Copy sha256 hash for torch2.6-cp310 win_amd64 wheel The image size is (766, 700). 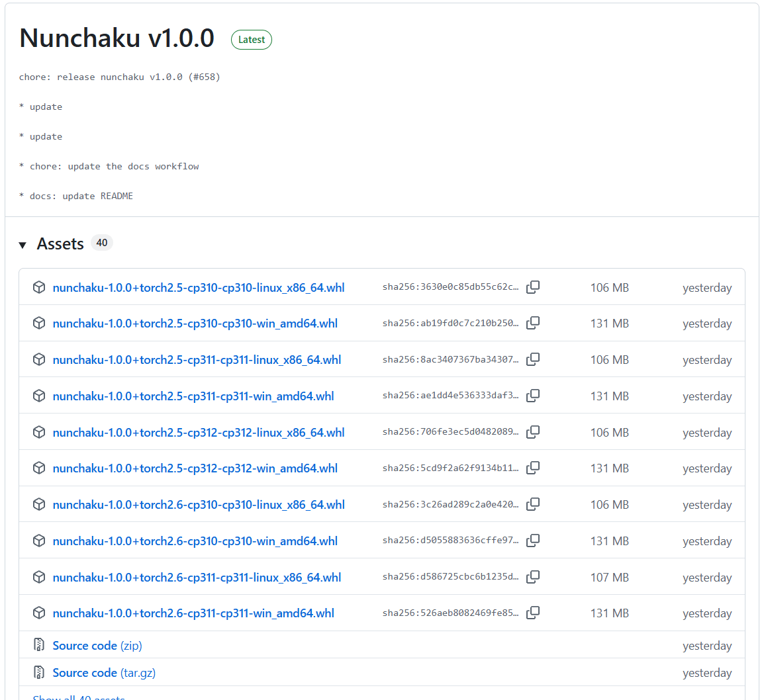[533, 541]
